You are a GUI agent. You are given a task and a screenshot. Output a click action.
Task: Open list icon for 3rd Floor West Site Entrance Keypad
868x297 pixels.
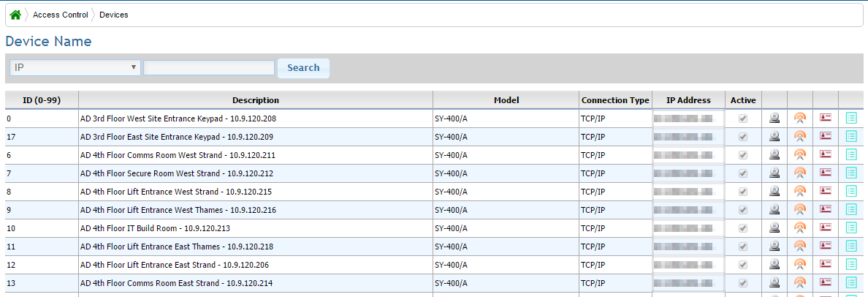tap(851, 118)
